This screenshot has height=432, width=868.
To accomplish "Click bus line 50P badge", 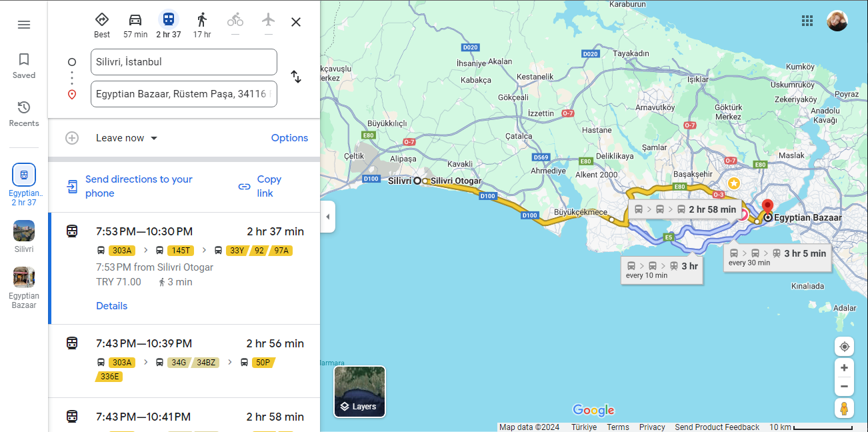I will point(263,363).
